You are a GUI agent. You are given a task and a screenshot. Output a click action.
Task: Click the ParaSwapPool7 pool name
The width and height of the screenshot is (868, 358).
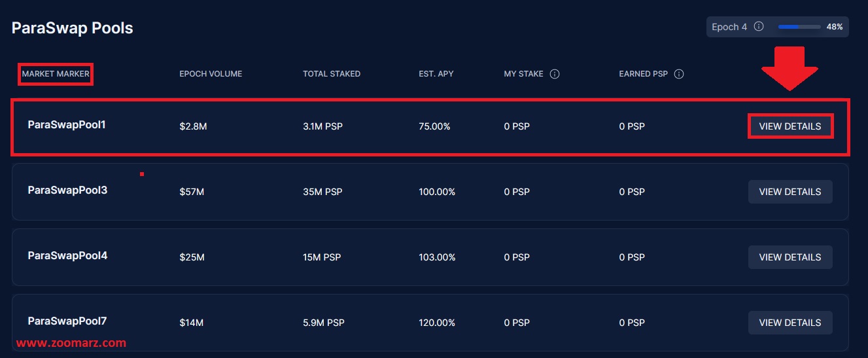(67, 321)
